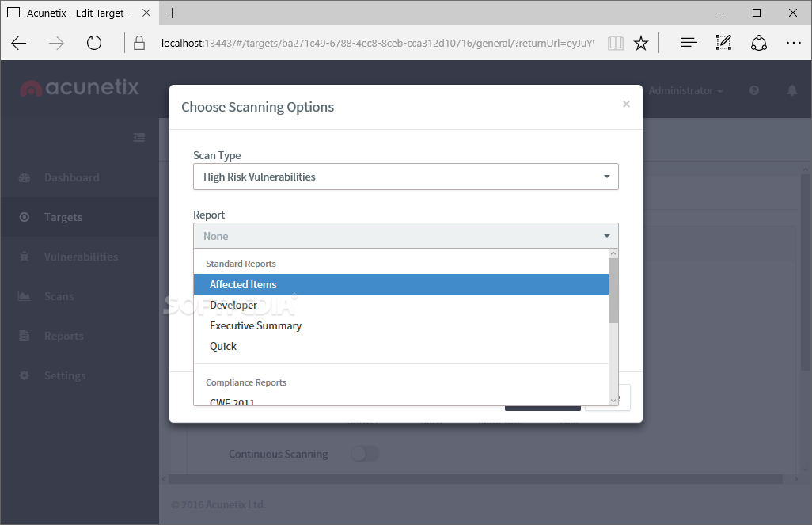
Task: Click the padlock site security icon
Action: click(138, 43)
